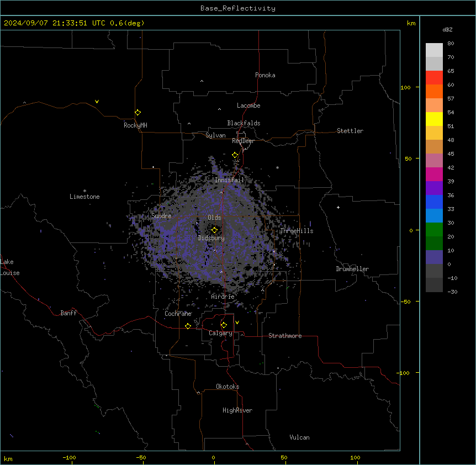This screenshot has height=465, width=476.
Task: Click the RedDeer city label
Action: click(x=243, y=141)
